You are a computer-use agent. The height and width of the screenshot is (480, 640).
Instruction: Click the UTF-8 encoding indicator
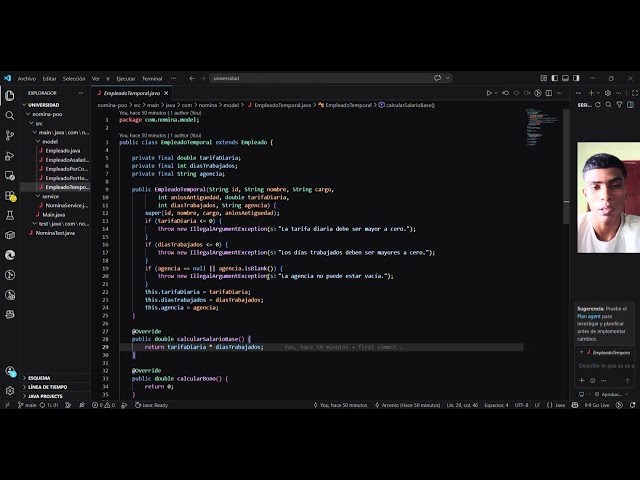(x=521, y=405)
